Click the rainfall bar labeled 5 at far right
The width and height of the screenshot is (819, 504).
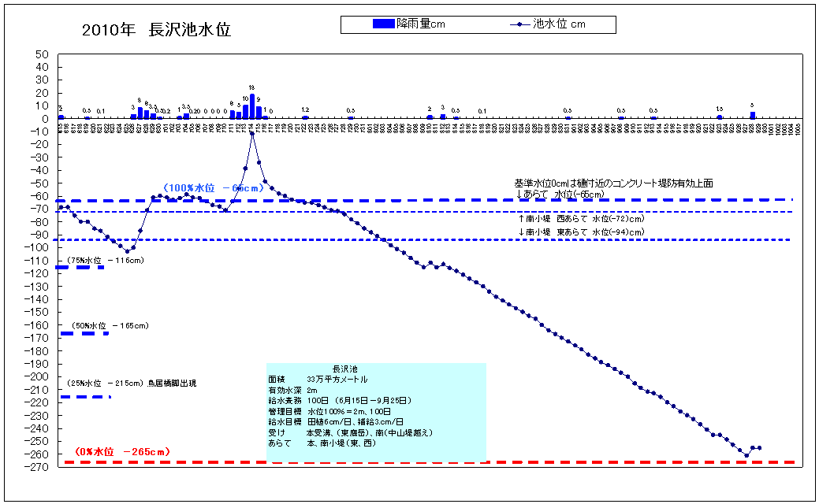pos(753,115)
